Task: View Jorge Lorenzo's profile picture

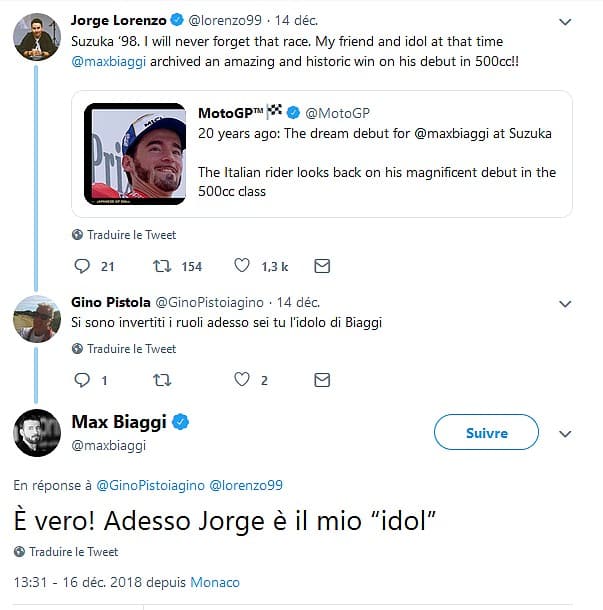Action: click(37, 38)
